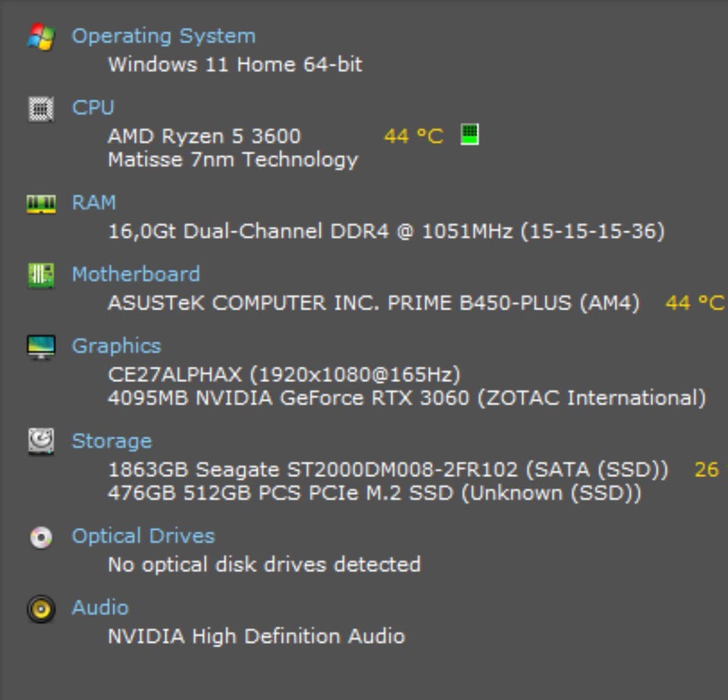Viewport: 728px width, 700px height.
Task: Click the Optical Drives disc icon
Action: tap(41, 537)
